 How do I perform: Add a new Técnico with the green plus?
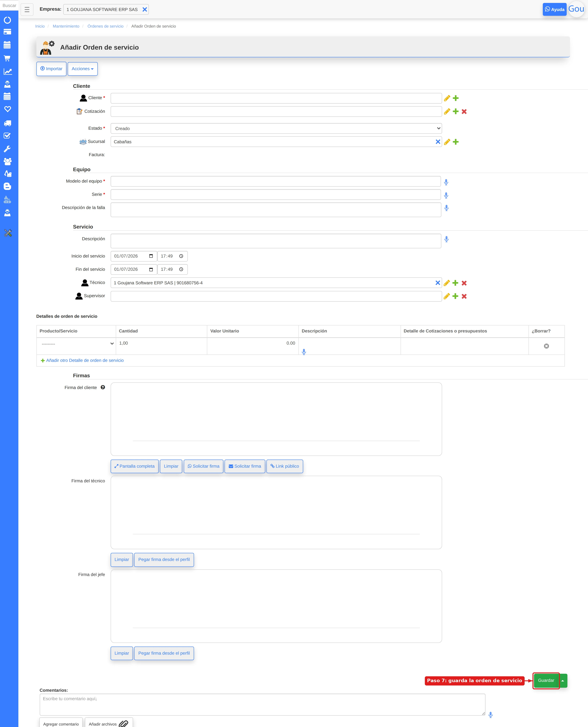456,283
